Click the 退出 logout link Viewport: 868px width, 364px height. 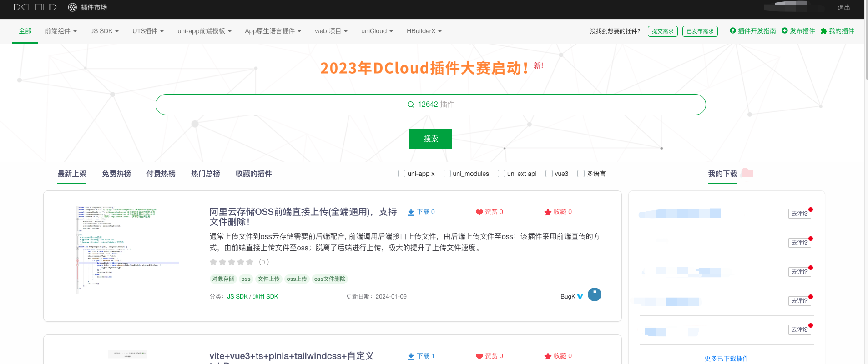pos(844,7)
